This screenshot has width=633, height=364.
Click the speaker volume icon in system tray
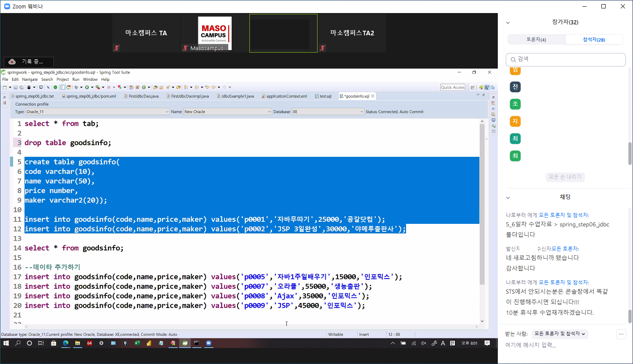coord(423,343)
